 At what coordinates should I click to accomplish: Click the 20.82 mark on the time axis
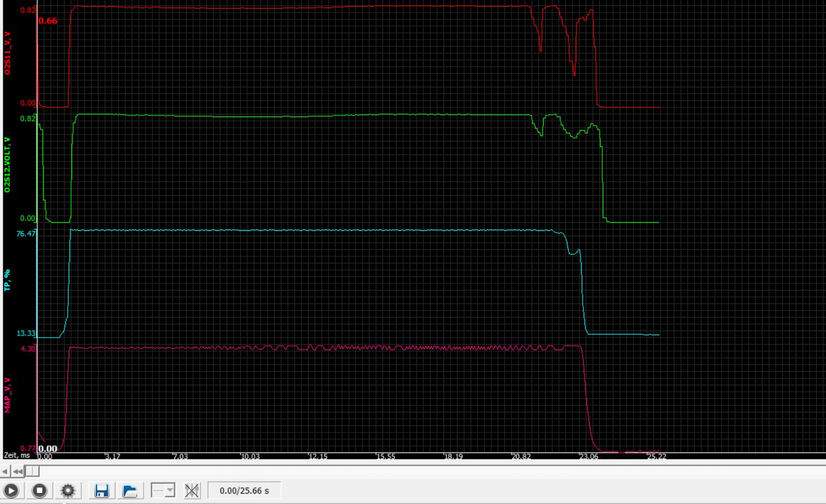pos(521,456)
